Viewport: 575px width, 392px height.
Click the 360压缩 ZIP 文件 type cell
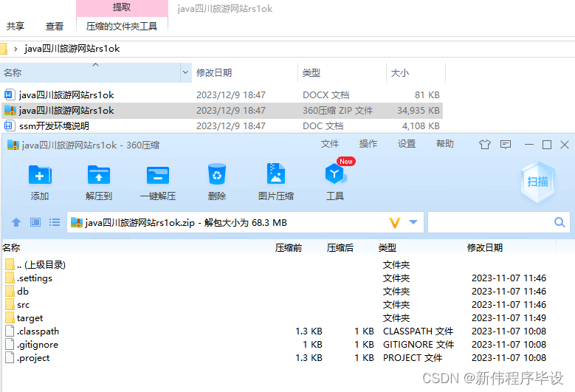pos(338,111)
